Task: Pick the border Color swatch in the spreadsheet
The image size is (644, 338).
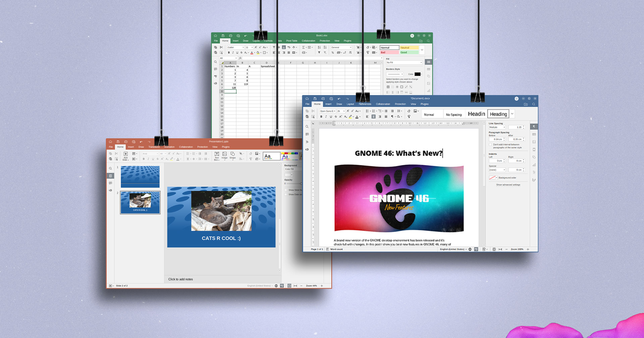Action: [x=417, y=74]
